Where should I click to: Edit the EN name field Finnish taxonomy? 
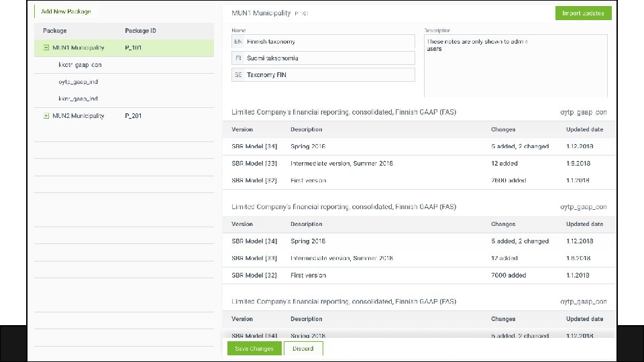(329, 42)
